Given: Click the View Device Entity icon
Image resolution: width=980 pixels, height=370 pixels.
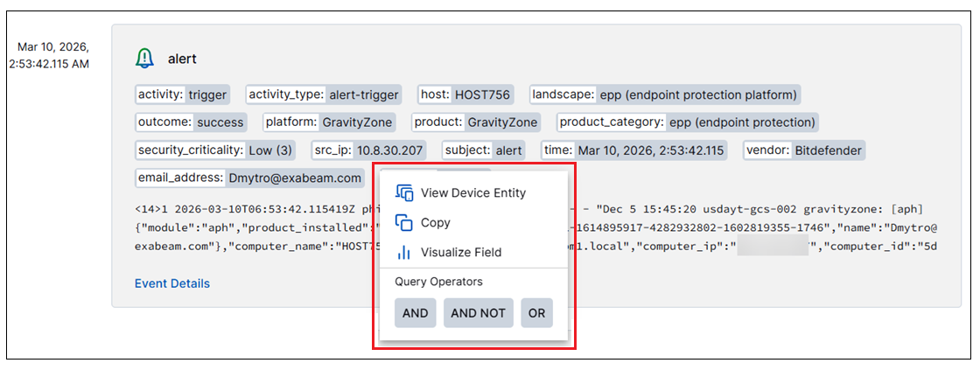Looking at the screenshot, I should click(405, 192).
